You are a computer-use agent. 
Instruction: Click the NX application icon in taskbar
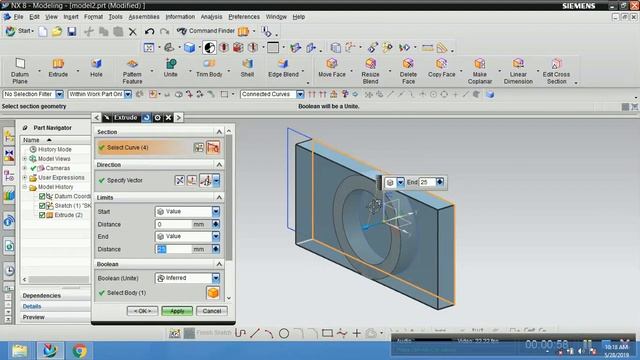point(50,351)
